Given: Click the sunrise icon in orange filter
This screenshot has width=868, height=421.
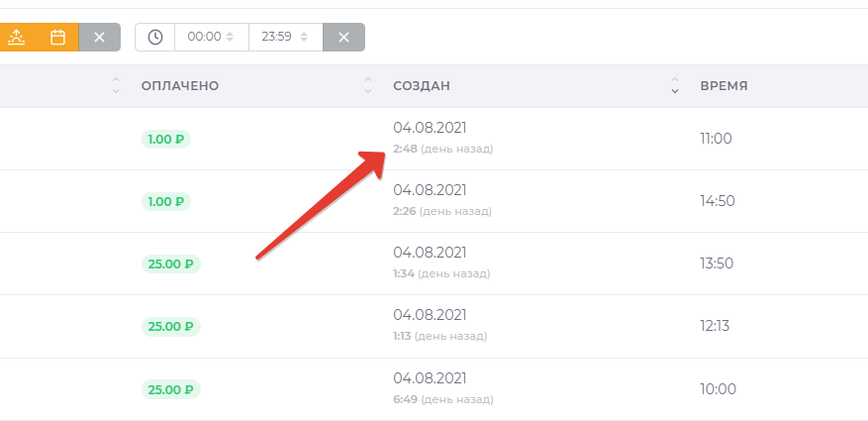Looking at the screenshot, I should pos(16,38).
